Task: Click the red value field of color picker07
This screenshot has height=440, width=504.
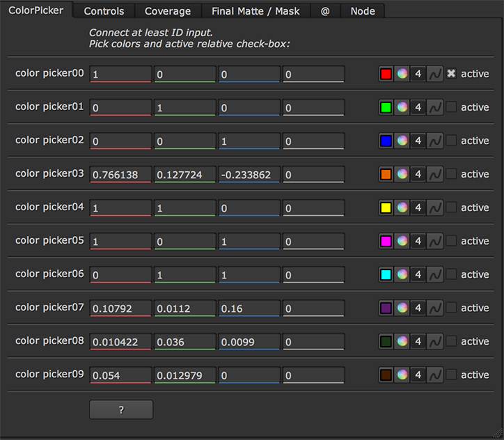Action: (120, 308)
